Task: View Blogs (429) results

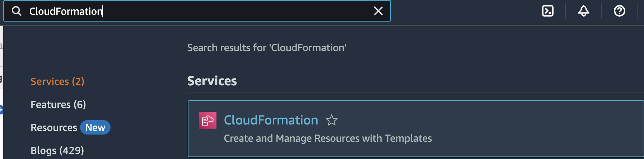Action: click(57, 150)
